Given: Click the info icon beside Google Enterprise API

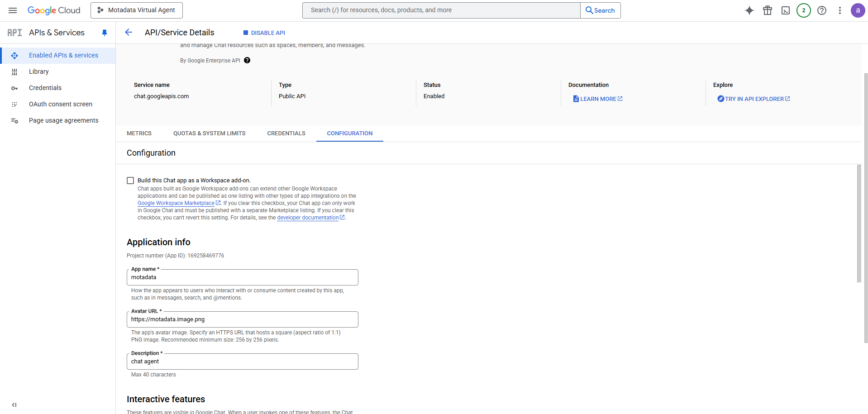Looking at the screenshot, I should pos(247,61).
